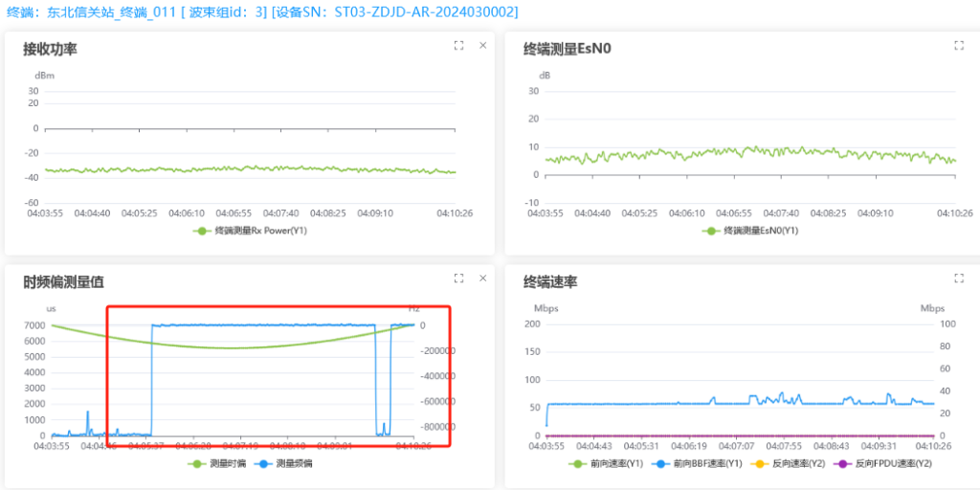Select the 终端速率 panel title
The height and width of the screenshot is (490, 980).
550,282
